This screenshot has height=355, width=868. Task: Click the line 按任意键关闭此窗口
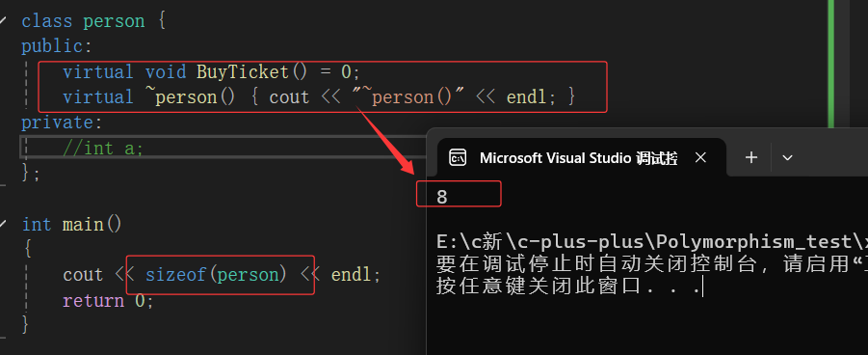[x=569, y=287]
